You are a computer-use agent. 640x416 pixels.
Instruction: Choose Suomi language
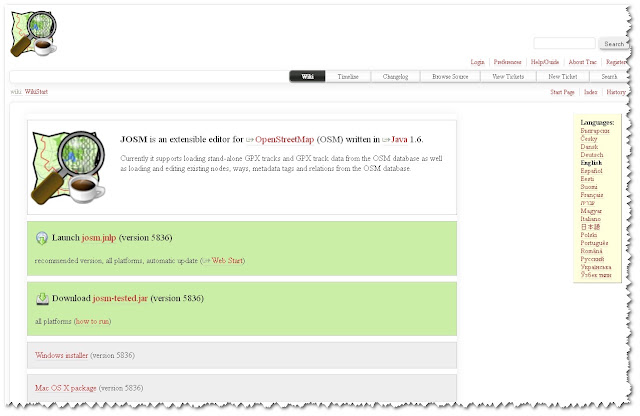tap(589, 187)
